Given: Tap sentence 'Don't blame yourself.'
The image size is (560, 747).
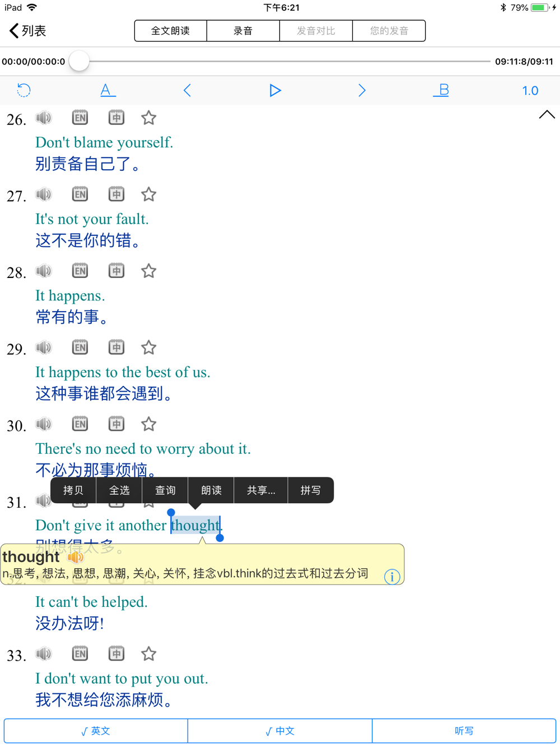Looking at the screenshot, I should click(x=104, y=142).
